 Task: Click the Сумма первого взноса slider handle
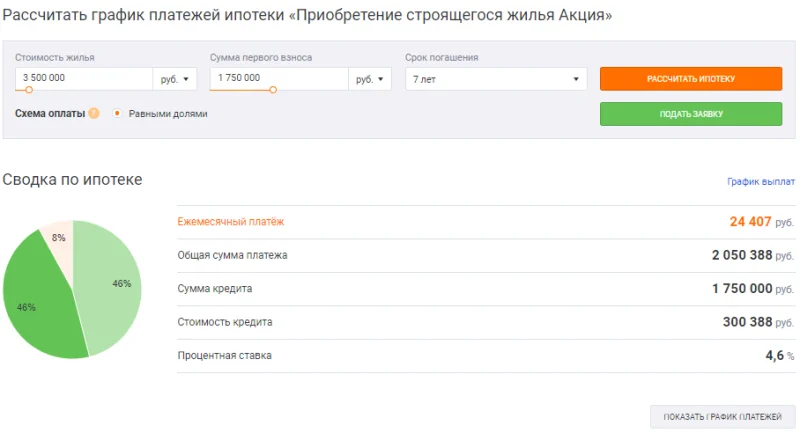pos(273,90)
